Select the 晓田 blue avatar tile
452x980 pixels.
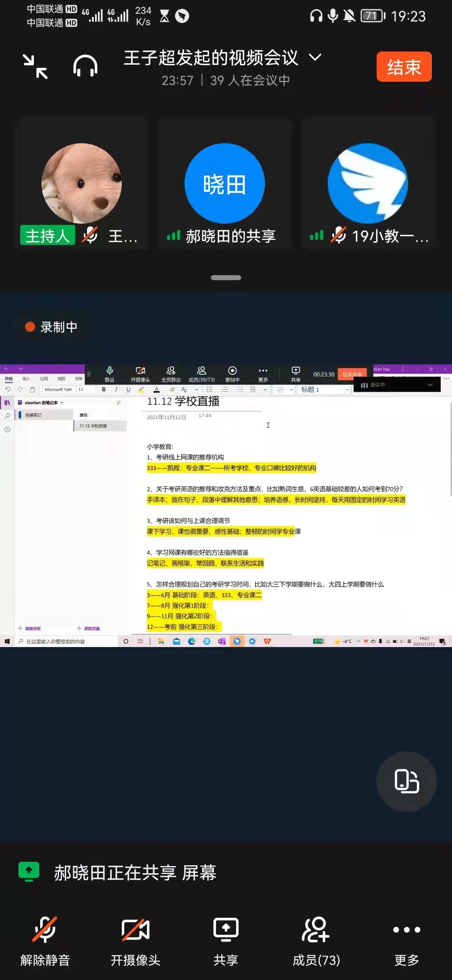(225, 183)
